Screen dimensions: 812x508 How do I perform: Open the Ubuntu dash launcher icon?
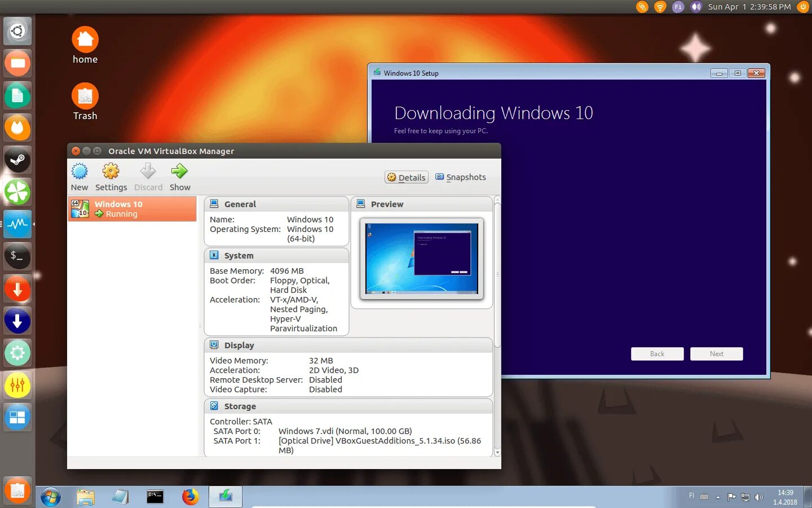[x=17, y=31]
